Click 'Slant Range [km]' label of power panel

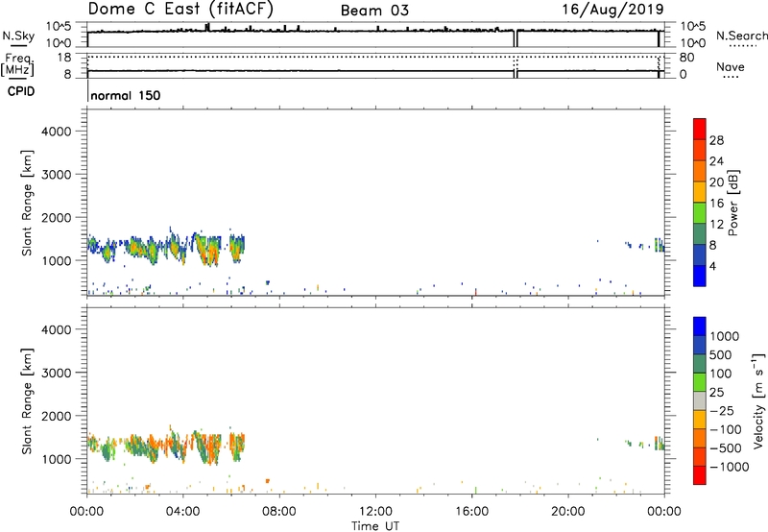point(27,203)
